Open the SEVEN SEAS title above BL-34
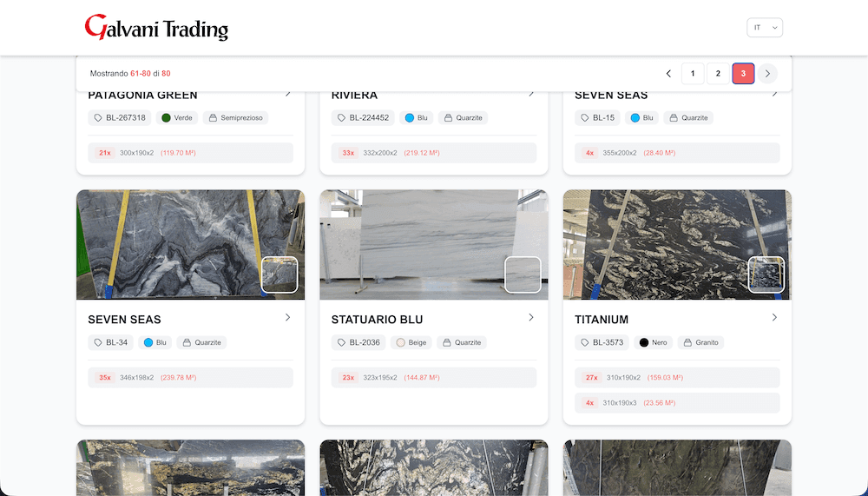 point(124,320)
